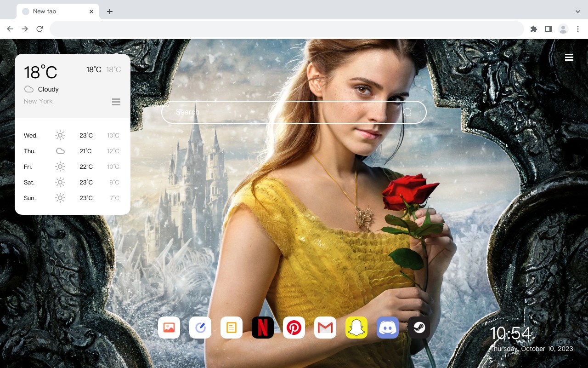The height and width of the screenshot is (368, 588).
Task: Select the New York location label
Action: [x=38, y=101]
